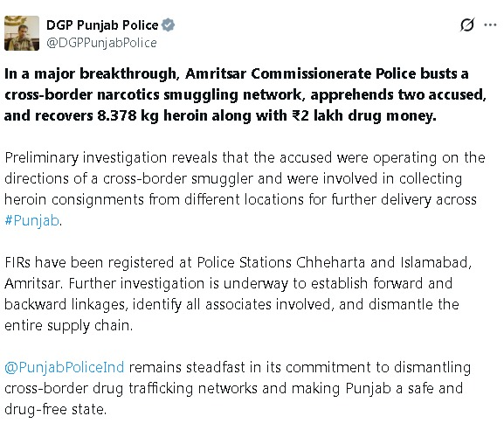Open the Grok explain-post icon
Screen dimensions: 504x423
pyautogui.click(x=466, y=24)
